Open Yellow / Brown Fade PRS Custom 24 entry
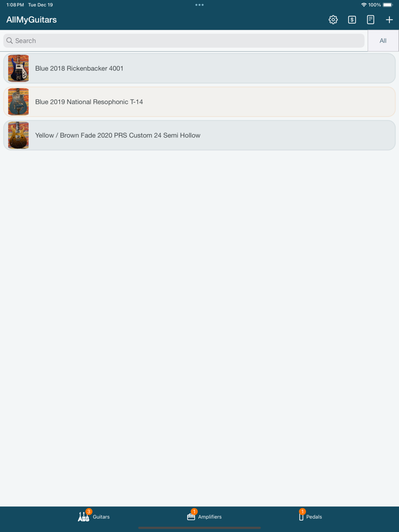 199,135
